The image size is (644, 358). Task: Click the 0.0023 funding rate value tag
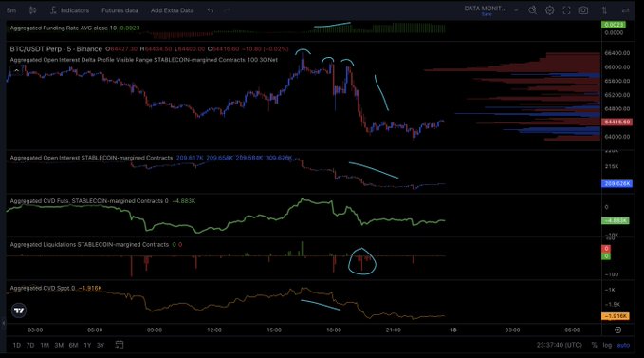[x=614, y=25]
